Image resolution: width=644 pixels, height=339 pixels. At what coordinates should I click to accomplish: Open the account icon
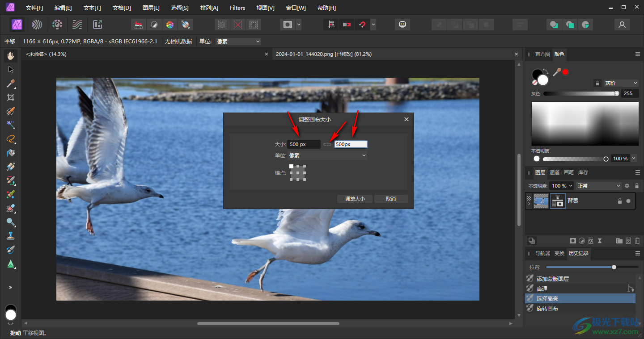[622, 25]
